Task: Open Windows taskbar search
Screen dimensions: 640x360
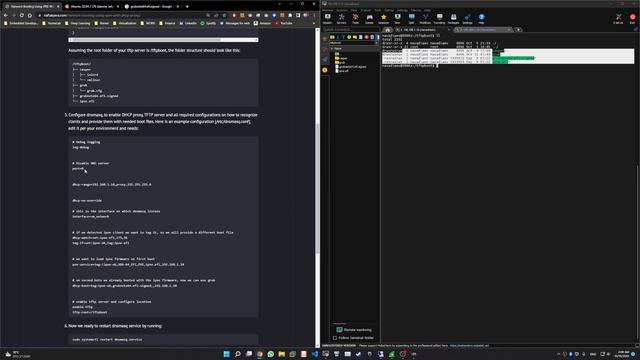Action: point(238,354)
